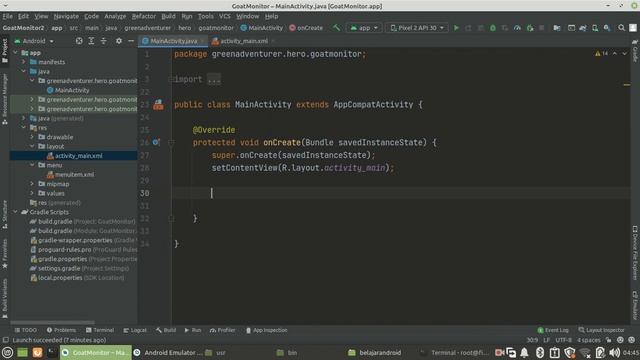Open the Event Log button

[553, 330]
